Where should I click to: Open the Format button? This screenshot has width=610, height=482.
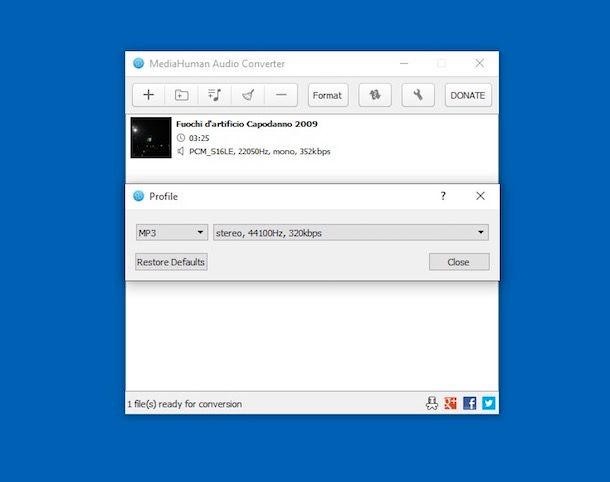tap(328, 95)
